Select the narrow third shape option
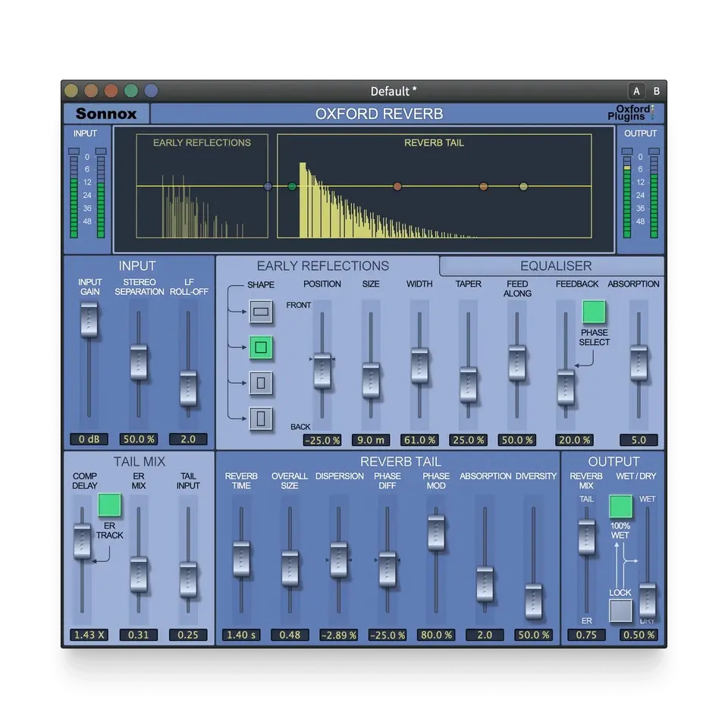The width and height of the screenshot is (728, 728). click(x=261, y=383)
